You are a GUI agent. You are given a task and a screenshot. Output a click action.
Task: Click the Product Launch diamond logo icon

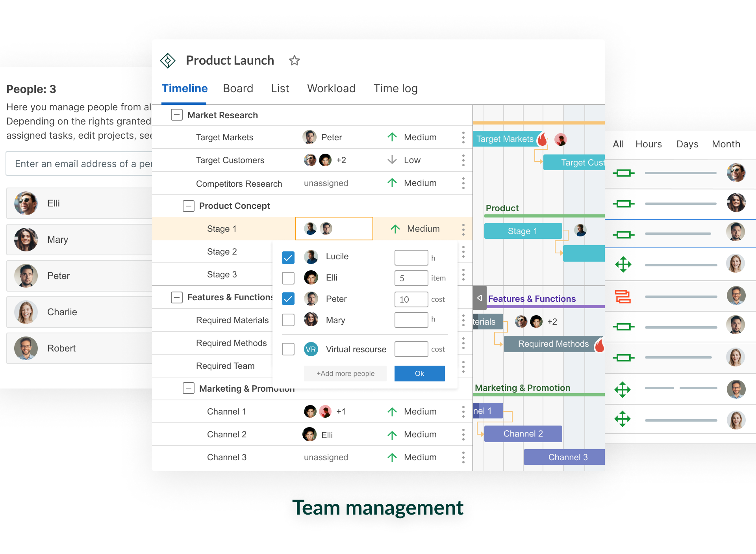[x=168, y=61]
